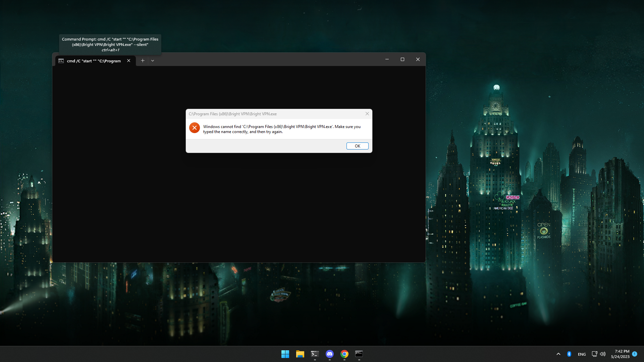This screenshot has height=362, width=644.
Task: Open Command Prompt taskbar icon
Action: [x=359, y=354]
